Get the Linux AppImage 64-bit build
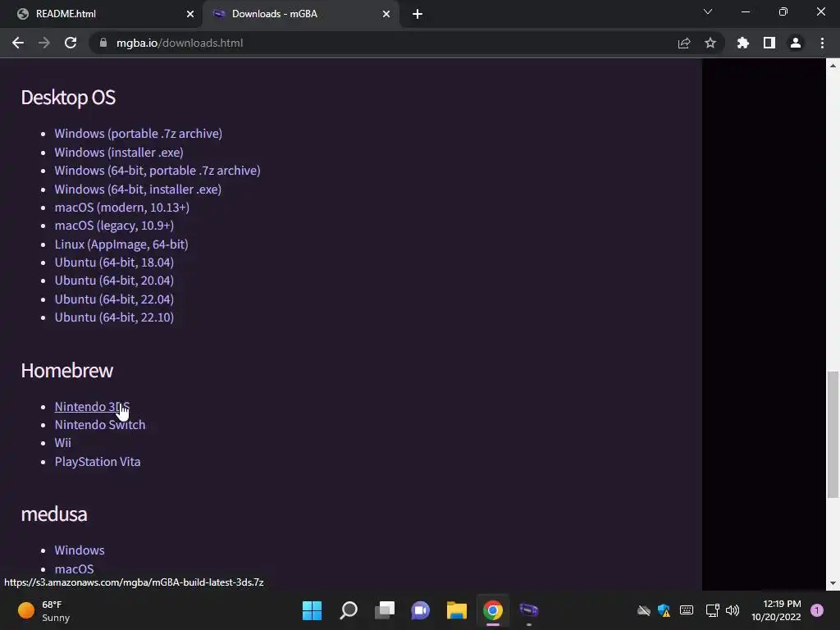Viewport: 840px width, 630px height. click(121, 244)
